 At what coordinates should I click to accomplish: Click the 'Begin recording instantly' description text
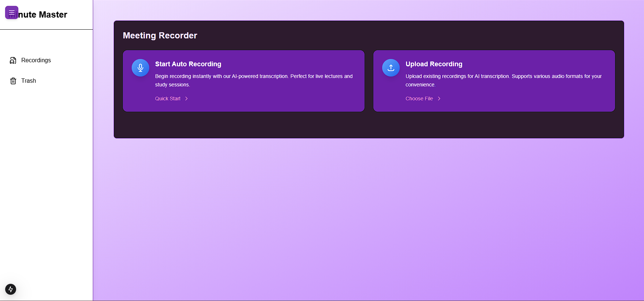point(254,80)
